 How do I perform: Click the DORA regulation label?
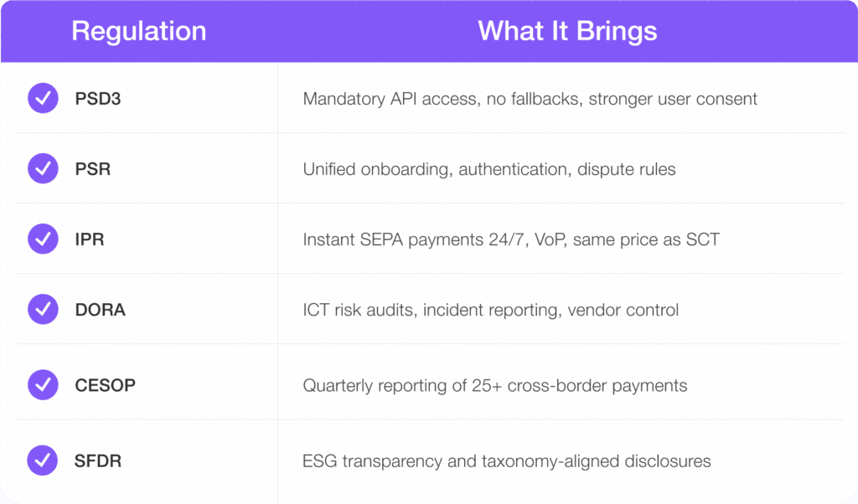100,310
